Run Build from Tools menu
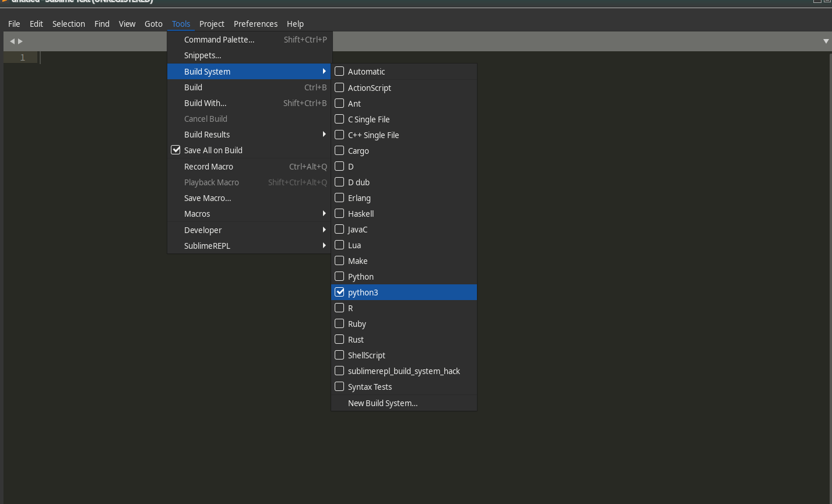The width and height of the screenshot is (832, 504). [250, 87]
